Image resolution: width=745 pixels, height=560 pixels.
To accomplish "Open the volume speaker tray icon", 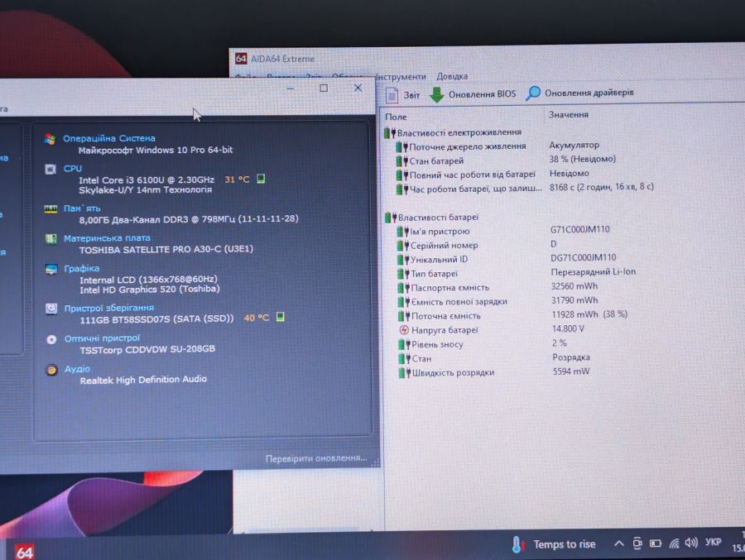I will pos(691,543).
